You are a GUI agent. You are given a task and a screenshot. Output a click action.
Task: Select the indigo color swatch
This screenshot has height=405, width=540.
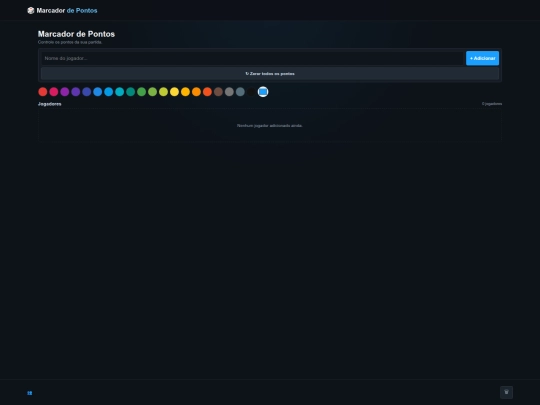tap(87, 92)
